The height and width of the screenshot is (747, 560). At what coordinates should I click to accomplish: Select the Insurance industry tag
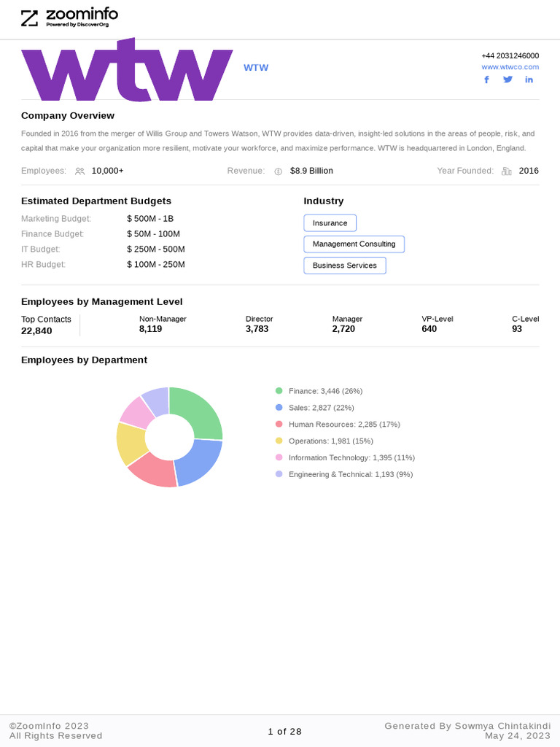click(330, 223)
